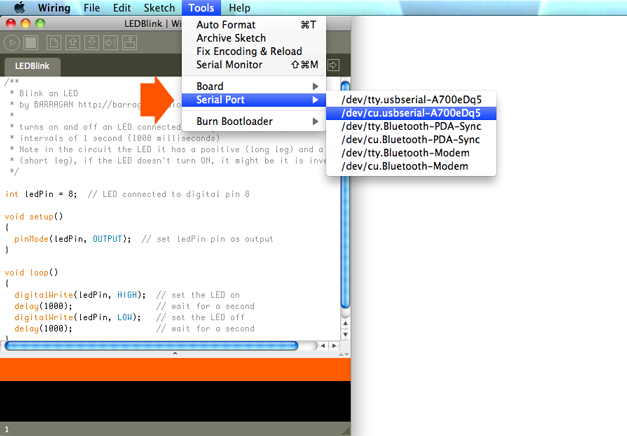
Task: Select /dev/cu.Bluetooth-Modem port
Action: [x=411, y=166]
